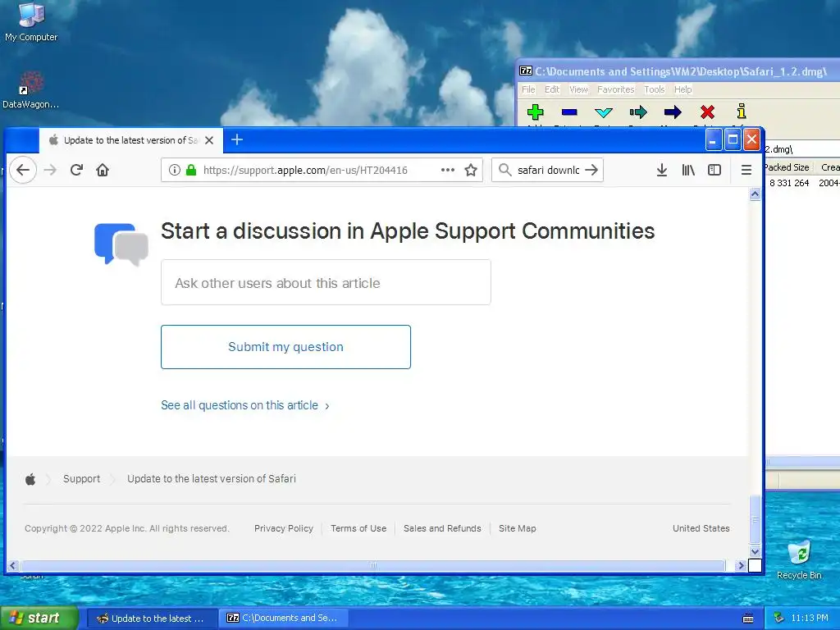840x630 pixels.
Task: Open the 7-Zip File menu
Action: click(528, 89)
